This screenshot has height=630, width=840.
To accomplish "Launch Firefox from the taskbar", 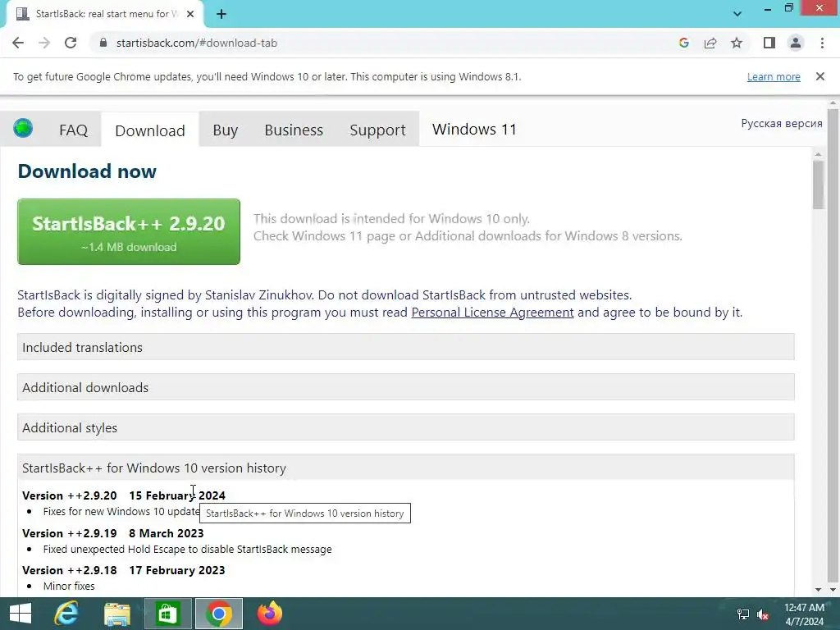I will 269,614.
